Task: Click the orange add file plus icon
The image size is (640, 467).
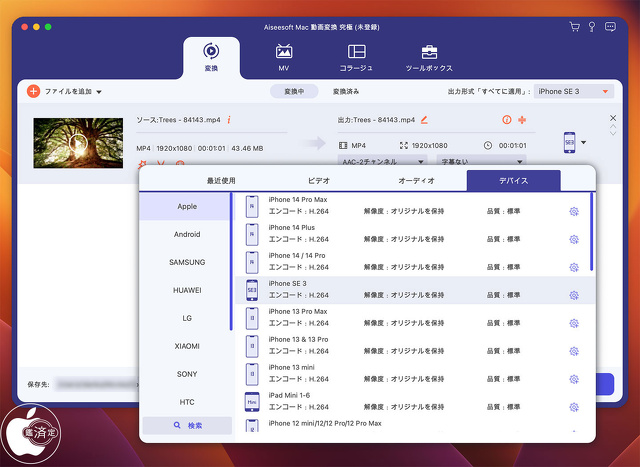Action: (x=33, y=91)
